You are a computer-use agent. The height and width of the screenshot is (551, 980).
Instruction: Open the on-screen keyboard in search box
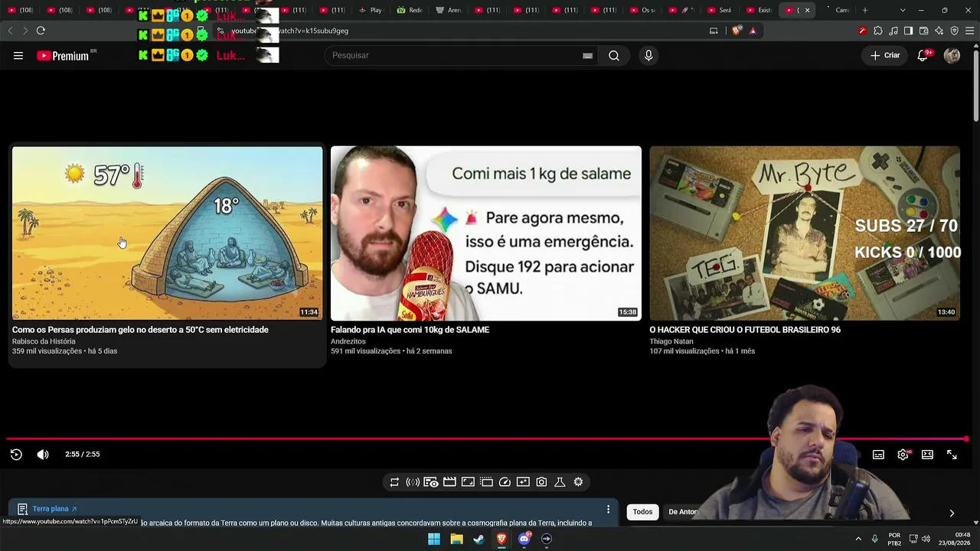(x=587, y=55)
